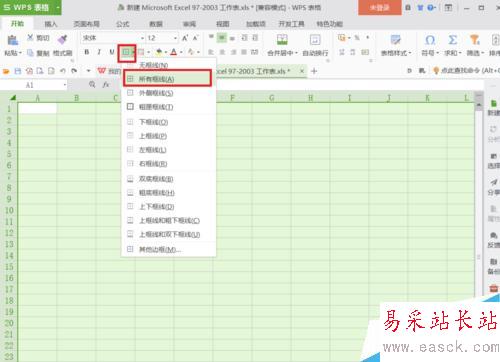Open the 页面布局 Page Layout tab
The height and width of the screenshot is (362, 500).
86,24
